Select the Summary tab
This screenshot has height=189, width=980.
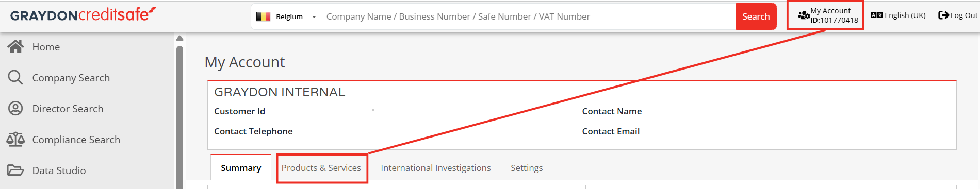point(241,168)
